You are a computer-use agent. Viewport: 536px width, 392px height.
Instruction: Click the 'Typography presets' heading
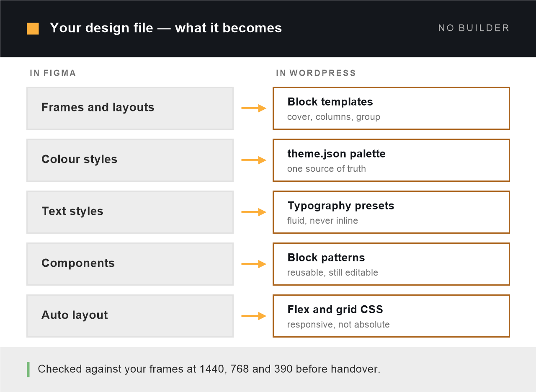pos(341,206)
